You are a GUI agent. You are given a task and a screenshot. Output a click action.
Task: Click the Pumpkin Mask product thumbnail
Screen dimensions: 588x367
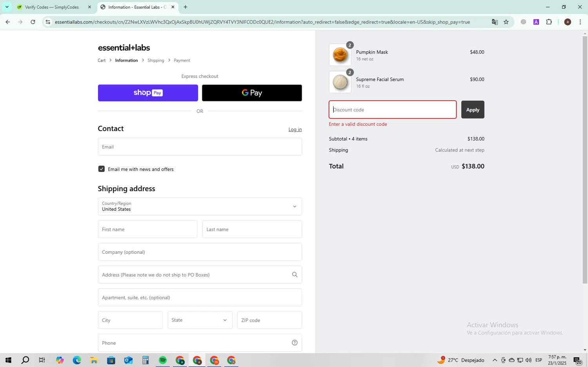point(340,55)
